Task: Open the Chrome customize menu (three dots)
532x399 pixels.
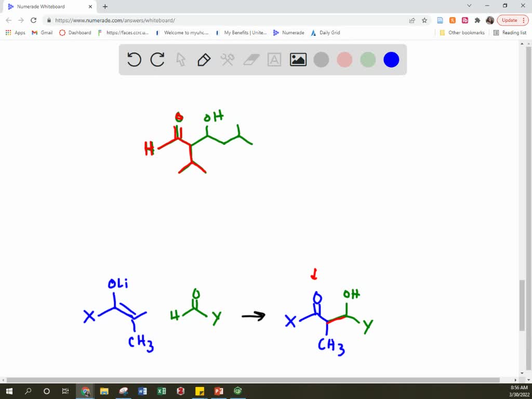Action: [524, 20]
